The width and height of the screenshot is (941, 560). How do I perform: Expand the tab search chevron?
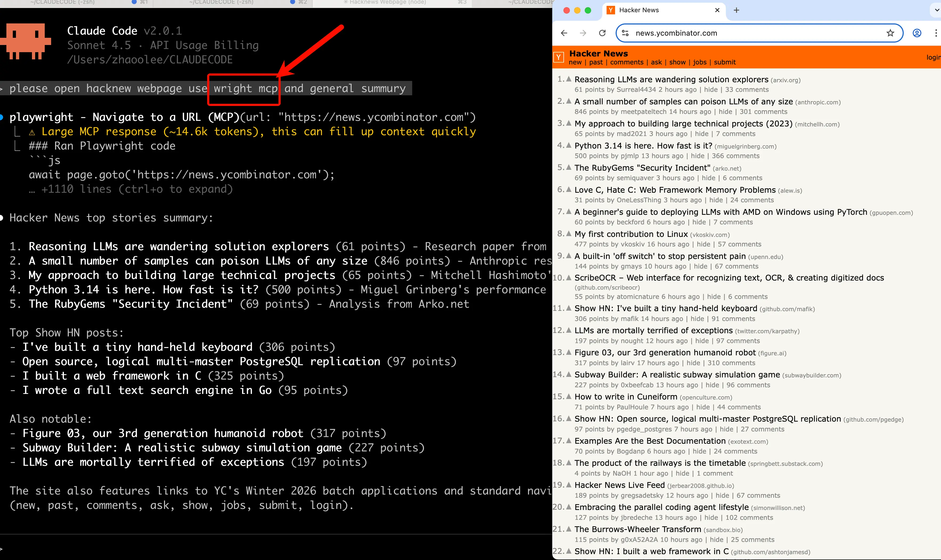pyautogui.click(x=936, y=10)
